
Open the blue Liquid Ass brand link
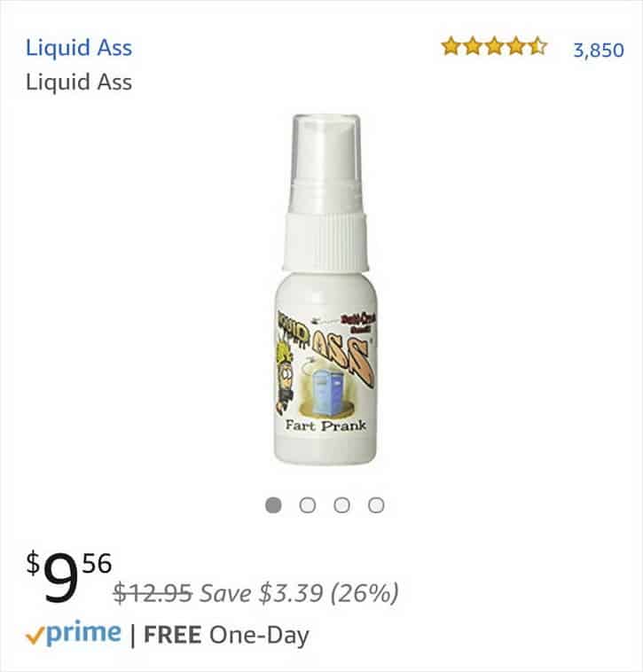point(79,49)
